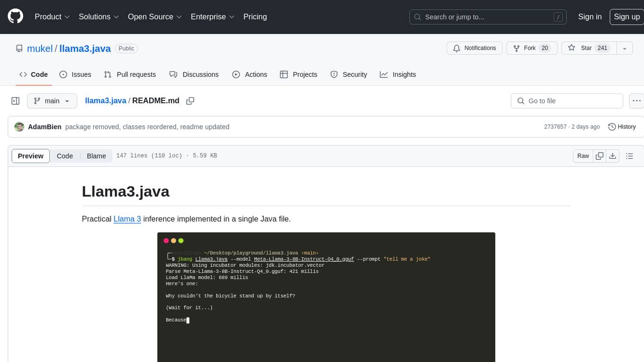Viewport: 644px width, 362px height.
Task: Click the '147 lines (110 loc)' file info
Action: click(x=149, y=156)
